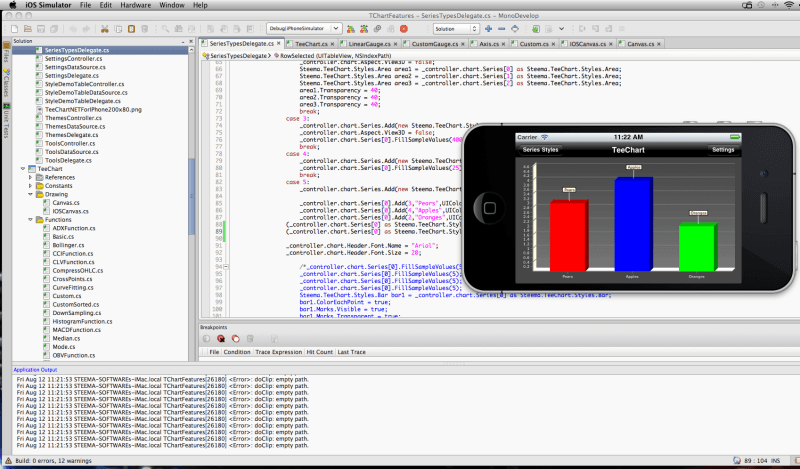This screenshot has width=800, height=469.
Task: Click the green Oranges bar
Action: [x=697, y=247]
